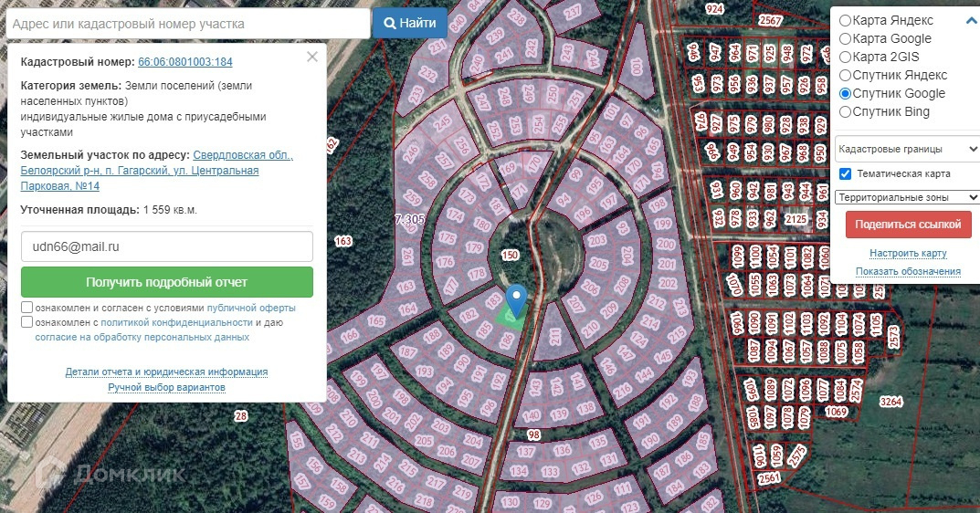The image size is (980, 513).
Task: Open the Показать обозначения link
Action: 908,271
